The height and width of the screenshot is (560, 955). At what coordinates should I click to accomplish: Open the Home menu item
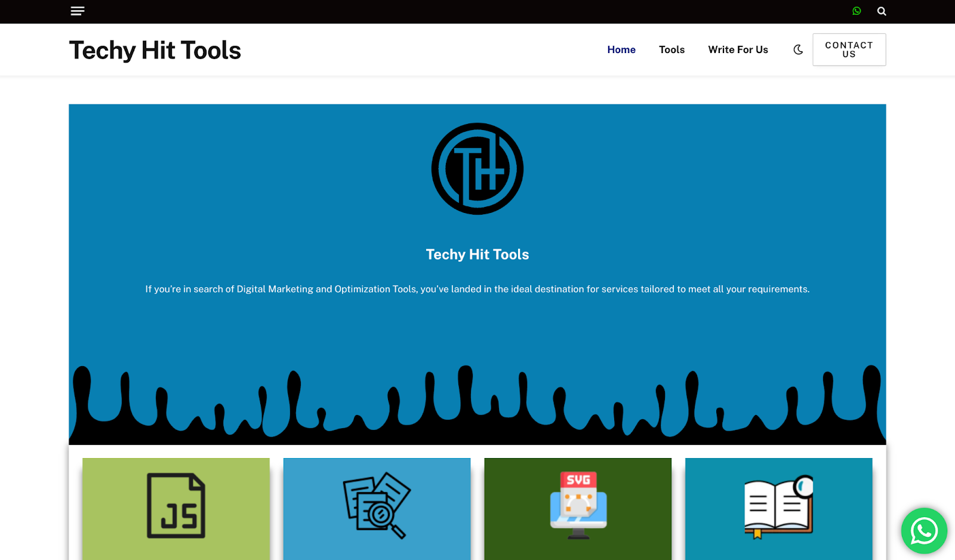pos(621,49)
